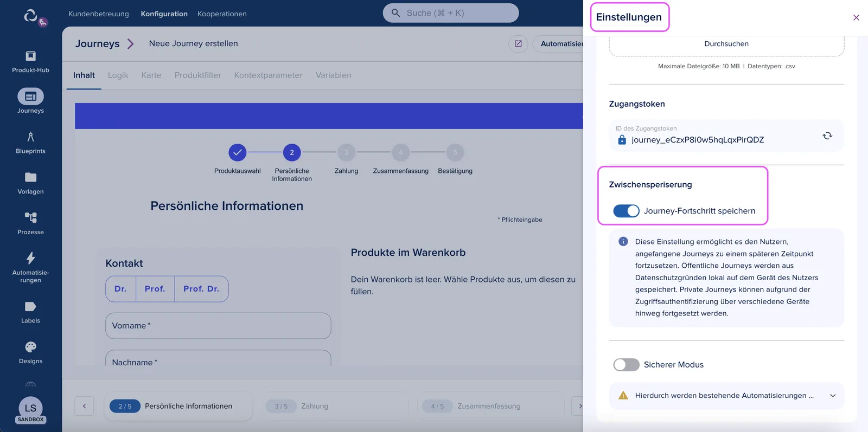Open Kooperationen in top navigation
Image resolution: width=868 pixels, height=432 pixels.
222,14
